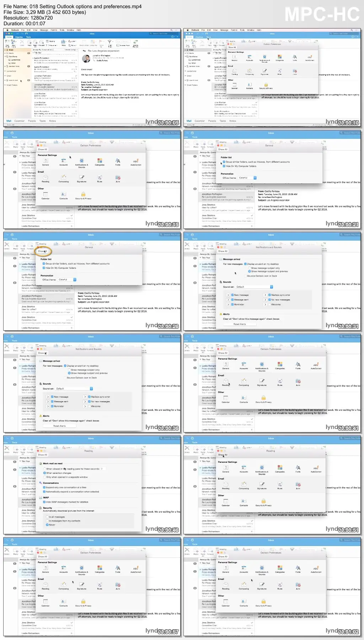Collapse 'This Year' group in 00:00:15 thumbnail
The width and height of the screenshot is (364, 640).
coord(20,156)
